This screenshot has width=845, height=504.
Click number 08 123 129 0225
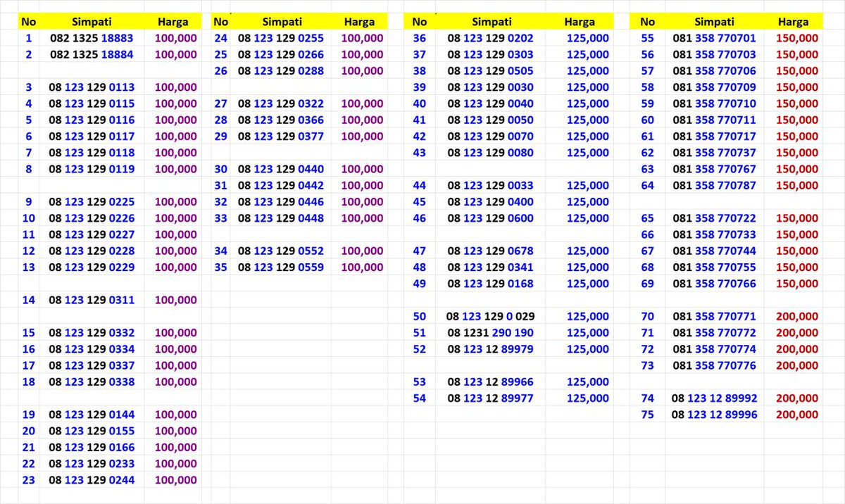tap(92, 202)
